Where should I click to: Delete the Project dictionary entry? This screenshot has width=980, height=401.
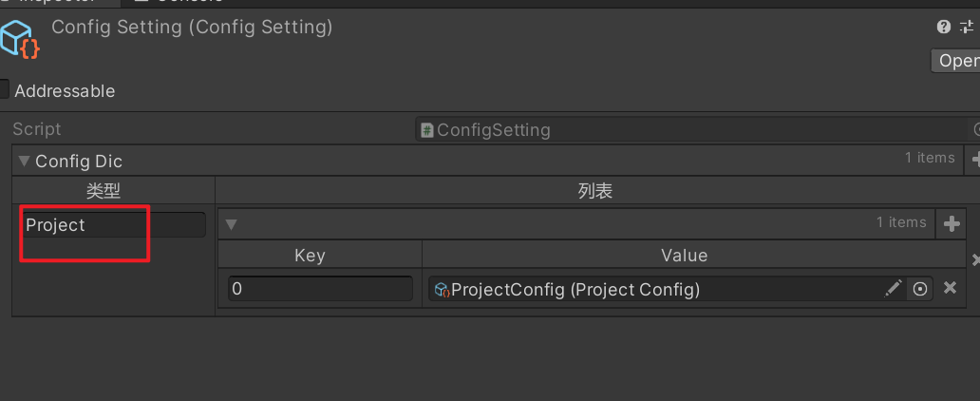[974, 258]
